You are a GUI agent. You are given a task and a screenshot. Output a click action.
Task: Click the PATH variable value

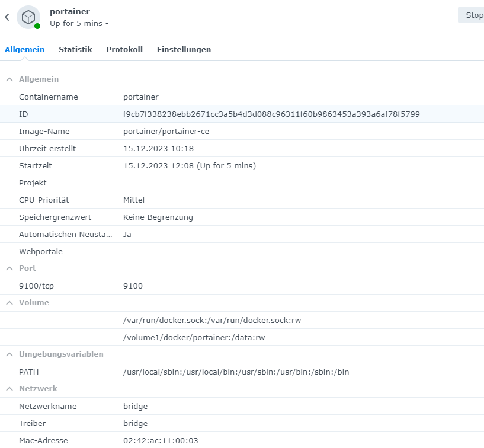(236, 372)
